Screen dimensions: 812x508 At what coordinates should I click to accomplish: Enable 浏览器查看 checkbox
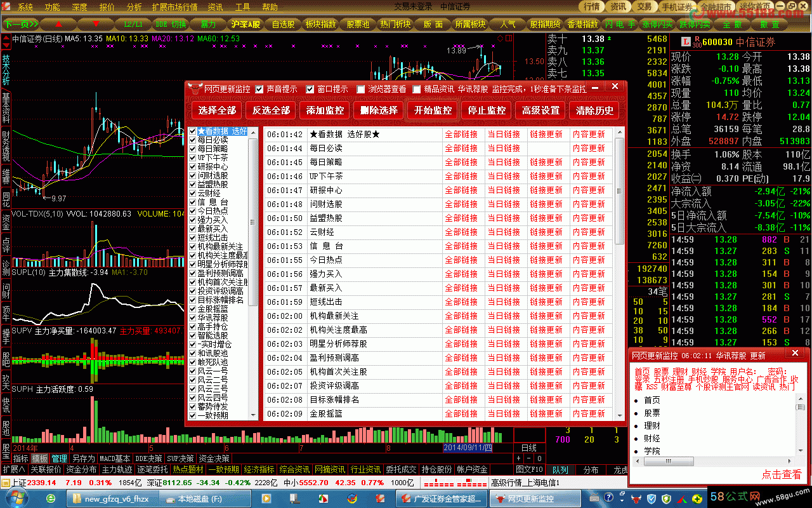point(361,90)
